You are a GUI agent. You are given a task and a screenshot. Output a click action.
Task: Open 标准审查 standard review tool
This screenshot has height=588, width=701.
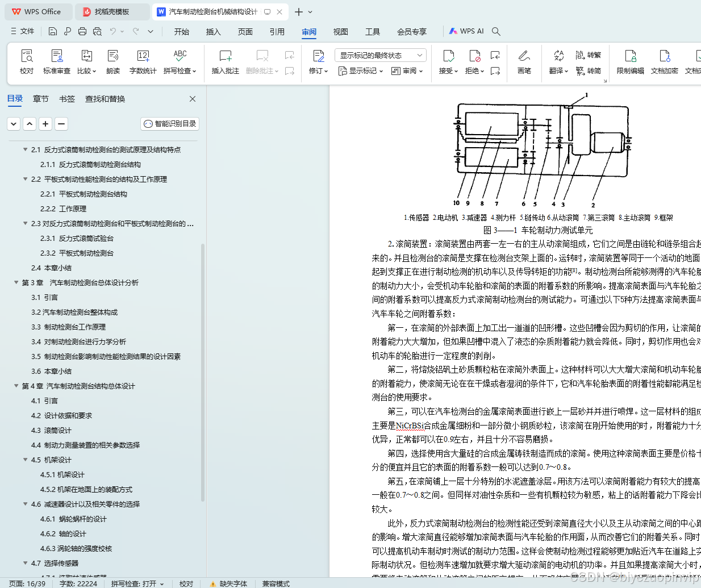coord(57,61)
